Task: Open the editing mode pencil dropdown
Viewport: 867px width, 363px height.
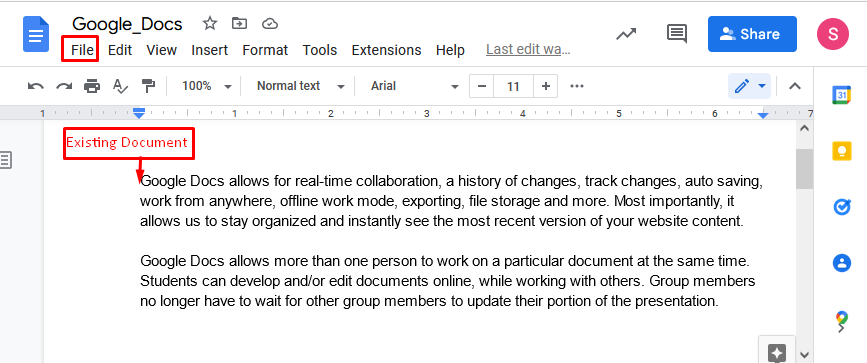Action: point(749,86)
